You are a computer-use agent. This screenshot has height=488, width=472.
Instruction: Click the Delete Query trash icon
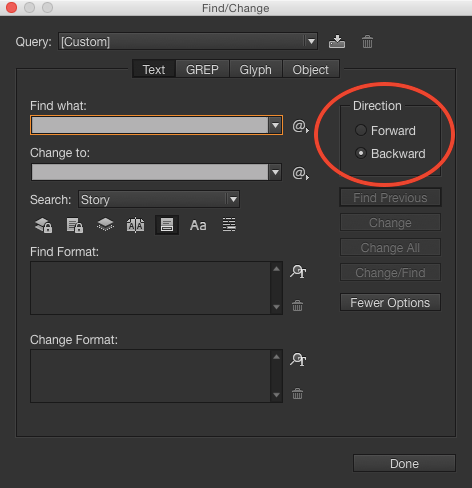click(x=367, y=42)
